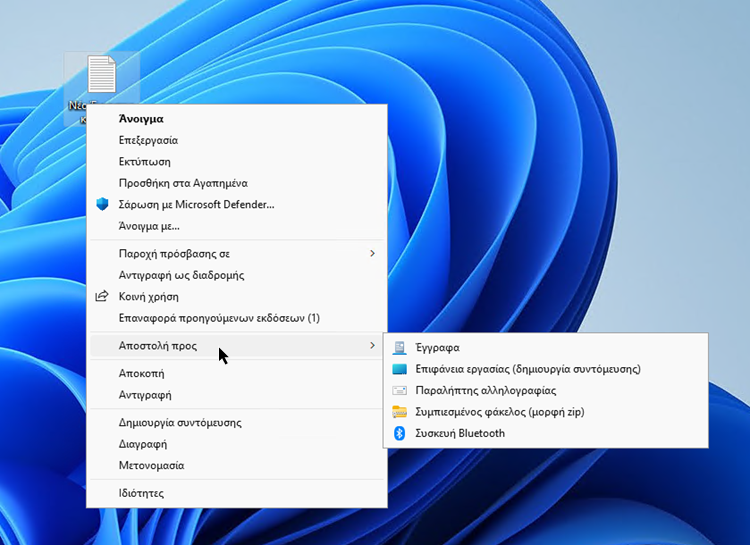Open Ιδιότητες at the menu bottom
750x545 pixels.
[x=237, y=493]
